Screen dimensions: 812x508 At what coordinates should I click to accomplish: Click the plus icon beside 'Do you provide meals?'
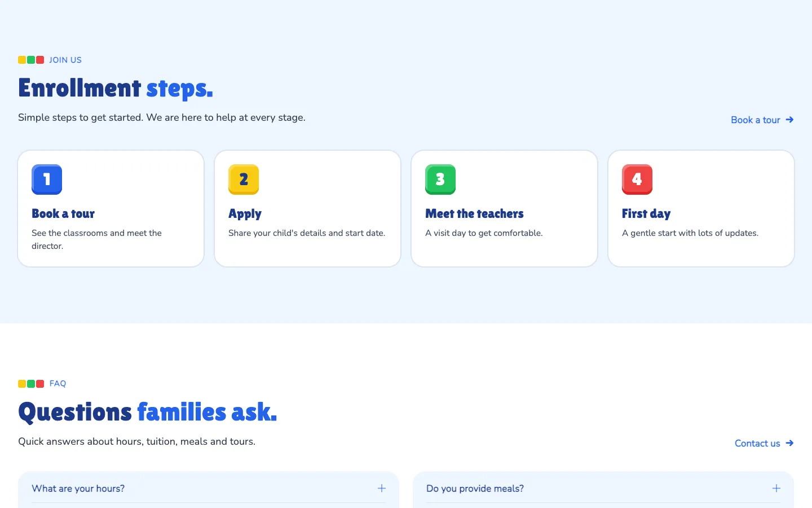pos(776,488)
